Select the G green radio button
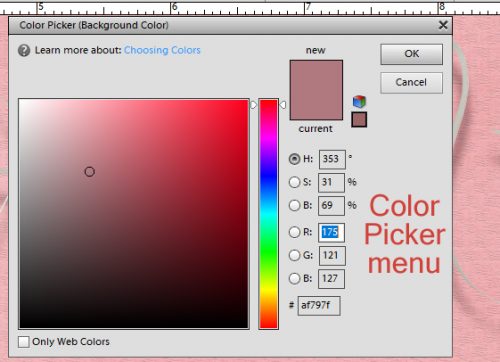The height and width of the screenshot is (362, 500). click(294, 255)
